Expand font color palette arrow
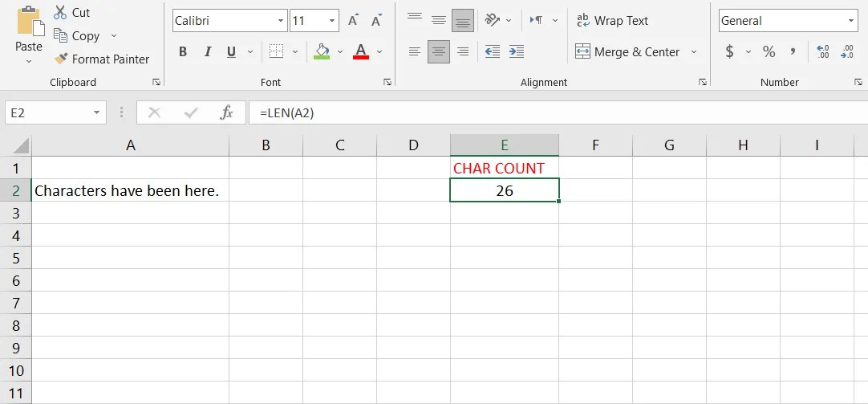 [x=379, y=52]
